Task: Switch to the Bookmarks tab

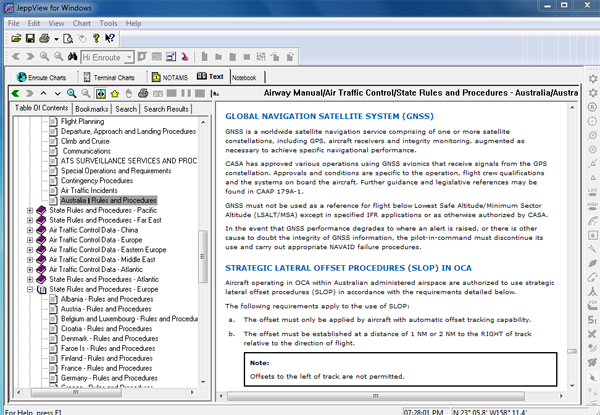Action: [91, 109]
